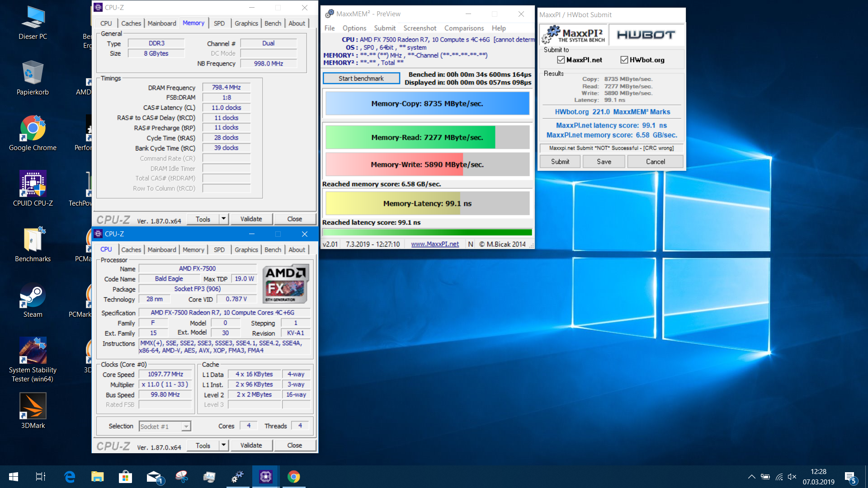Open the battery status tray icon
The height and width of the screenshot is (488, 868).
pos(765,477)
